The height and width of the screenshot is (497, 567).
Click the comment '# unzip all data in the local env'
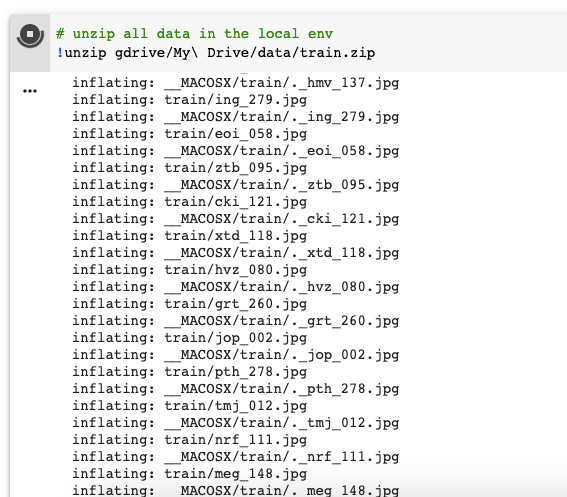click(195, 34)
